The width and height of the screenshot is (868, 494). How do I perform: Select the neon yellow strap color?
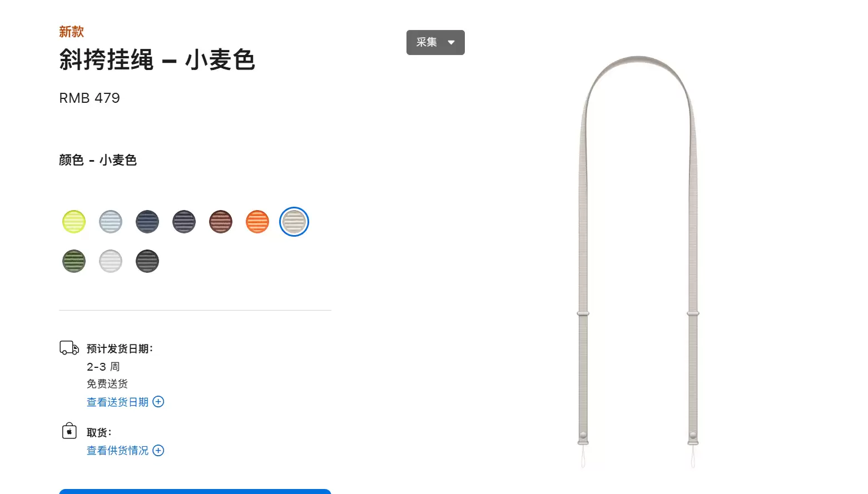coord(74,222)
